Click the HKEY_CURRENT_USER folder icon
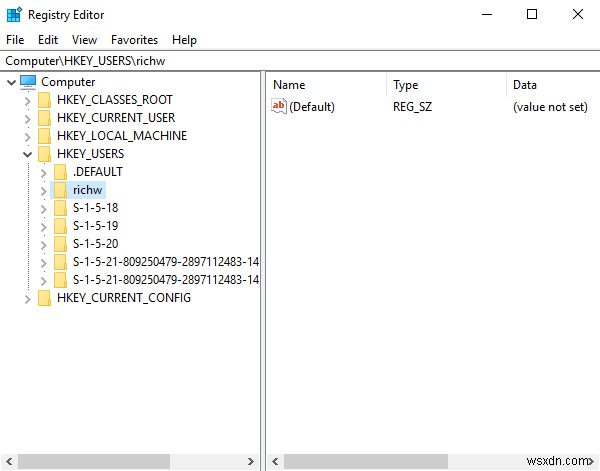 pyautogui.click(x=44, y=118)
